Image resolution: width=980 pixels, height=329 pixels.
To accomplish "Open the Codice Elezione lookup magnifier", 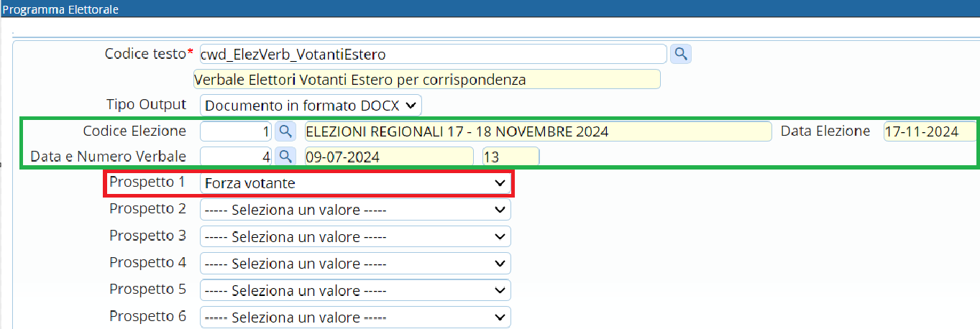I will tap(285, 131).
